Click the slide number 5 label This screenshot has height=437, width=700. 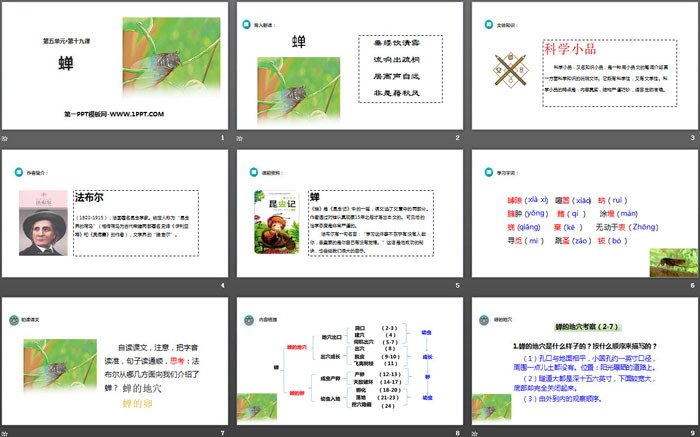[x=456, y=286]
